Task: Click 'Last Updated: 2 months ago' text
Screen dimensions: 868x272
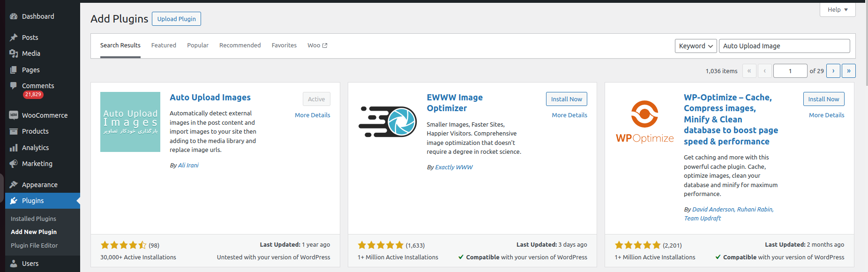Action: [x=804, y=245]
